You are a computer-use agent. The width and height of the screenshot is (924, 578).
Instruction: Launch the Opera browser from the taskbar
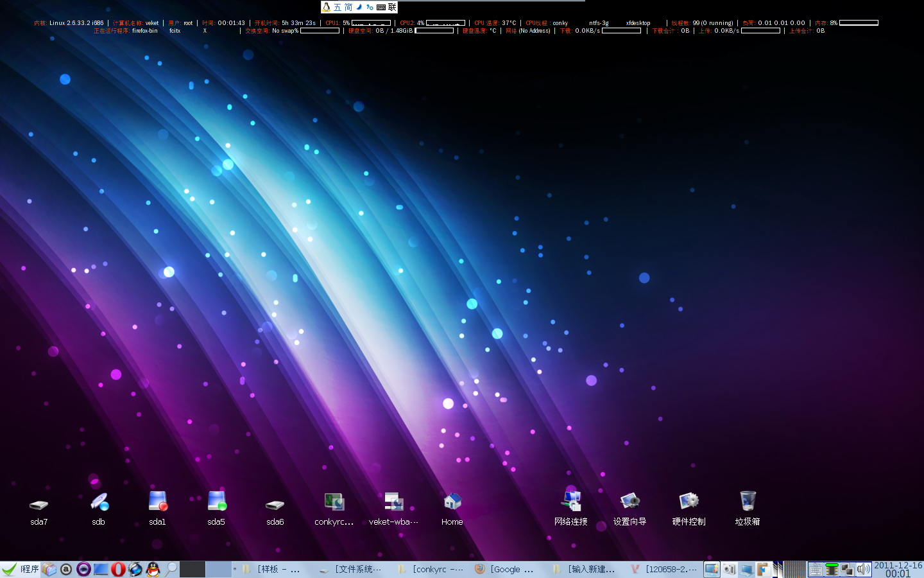click(x=118, y=569)
